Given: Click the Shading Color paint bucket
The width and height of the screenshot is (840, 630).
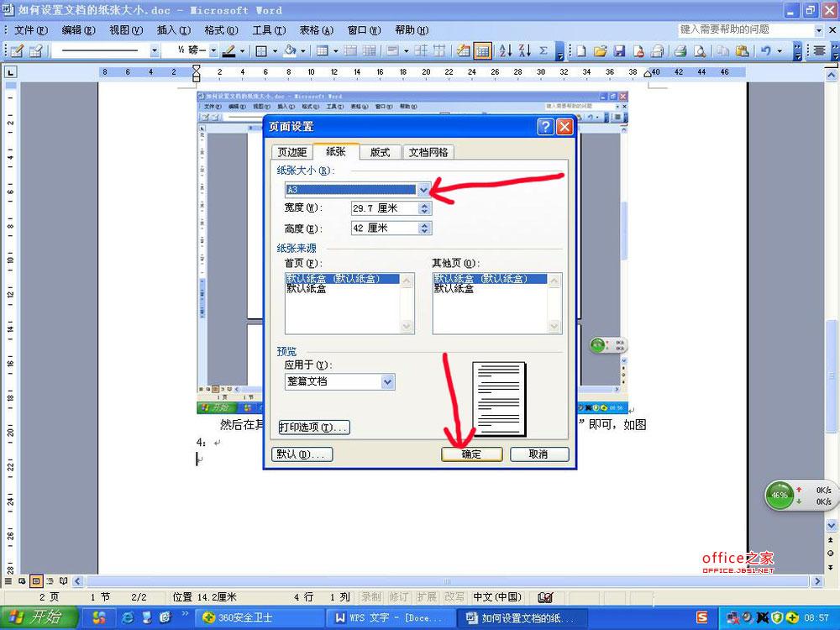Looking at the screenshot, I should 290,51.
